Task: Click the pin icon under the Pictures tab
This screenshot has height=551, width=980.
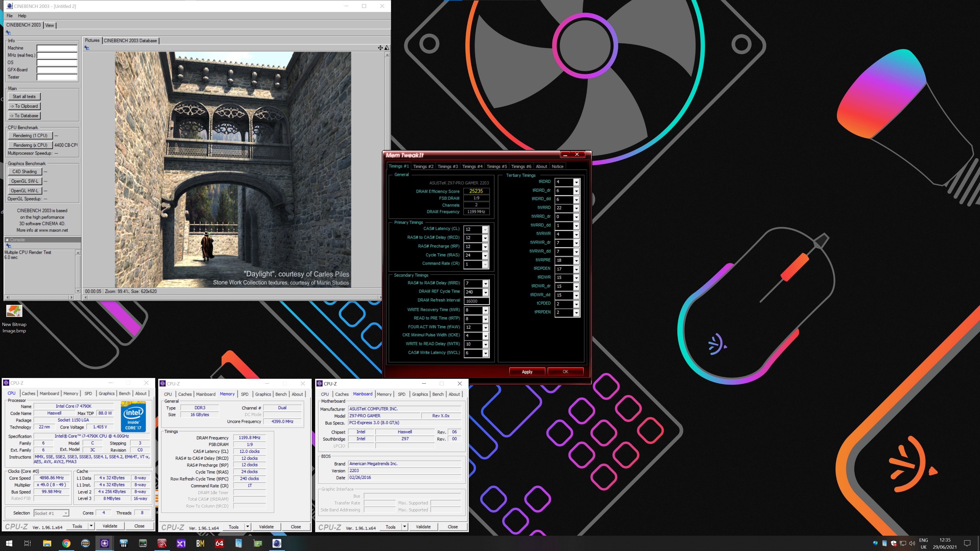Action: (x=87, y=48)
